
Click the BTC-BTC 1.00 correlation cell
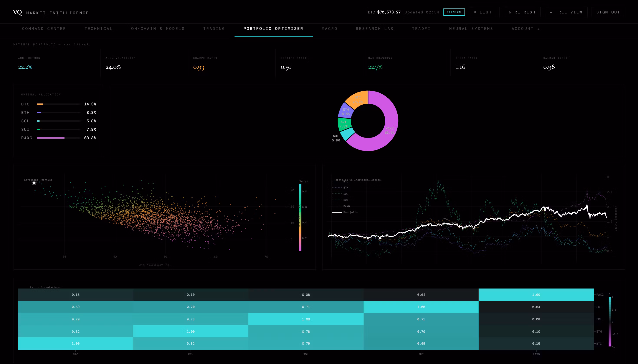[x=75, y=343]
